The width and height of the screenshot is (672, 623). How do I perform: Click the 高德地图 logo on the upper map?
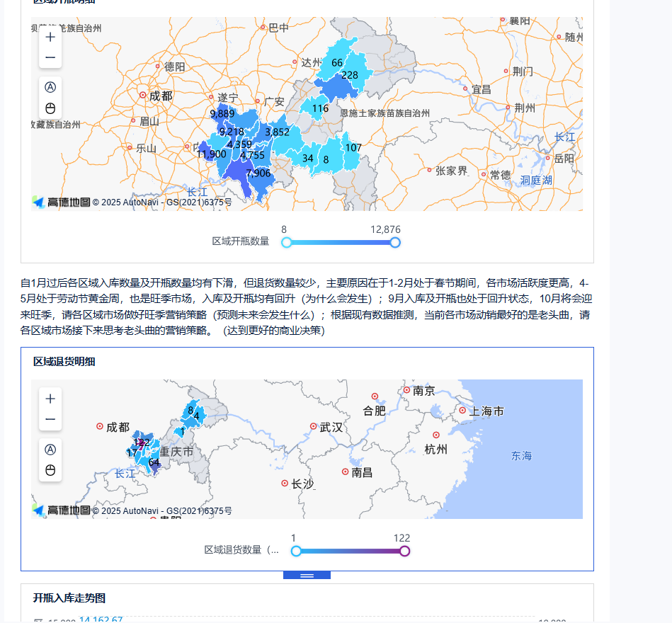[62, 202]
